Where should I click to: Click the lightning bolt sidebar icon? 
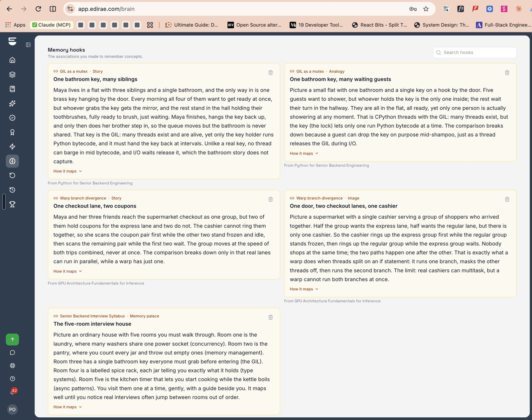tap(12, 147)
